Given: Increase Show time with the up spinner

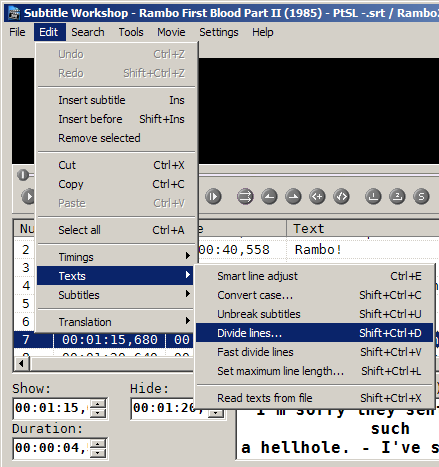Looking at the screenshot, I should [98, 404].
